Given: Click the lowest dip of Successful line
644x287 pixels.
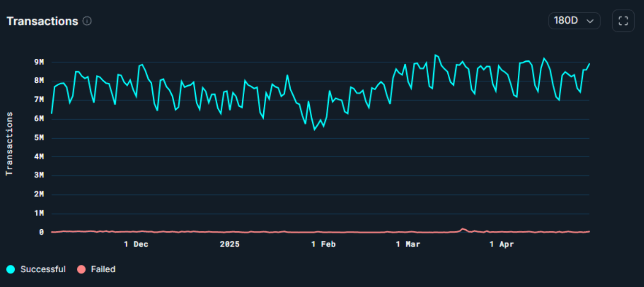Looking at the screenshot, I should click(x=315, y=129).
